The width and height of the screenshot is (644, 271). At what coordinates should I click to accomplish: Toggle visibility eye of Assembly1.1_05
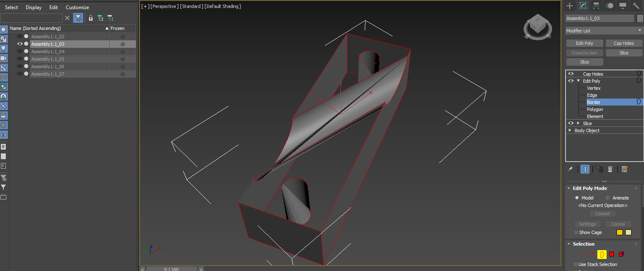point(20,59)
